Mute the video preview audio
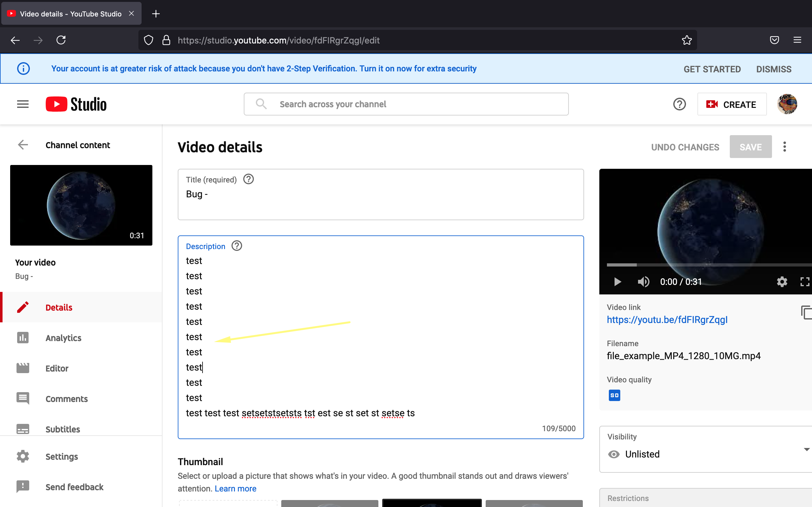This screenshot has width=812, height=507. [644, 282]
